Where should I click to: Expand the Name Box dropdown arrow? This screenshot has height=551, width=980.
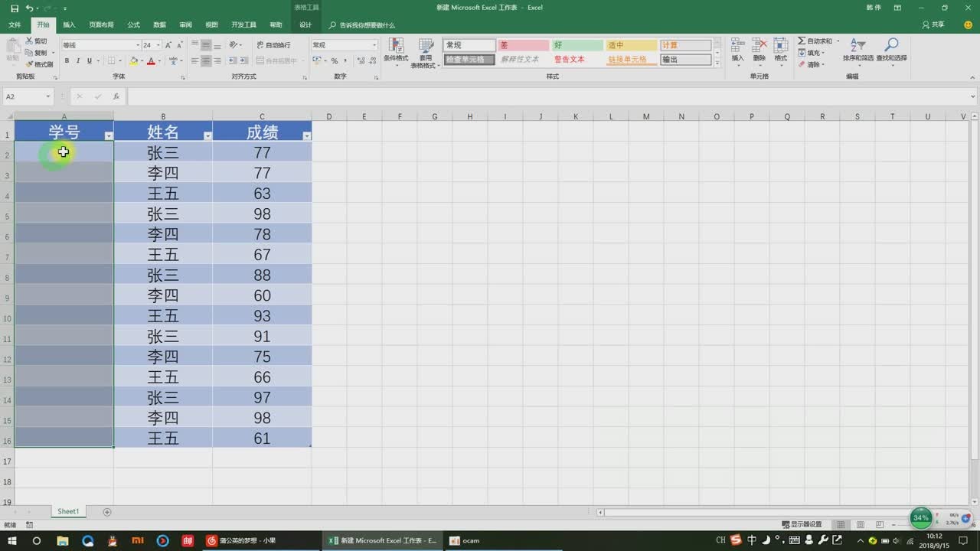[47, 96]
